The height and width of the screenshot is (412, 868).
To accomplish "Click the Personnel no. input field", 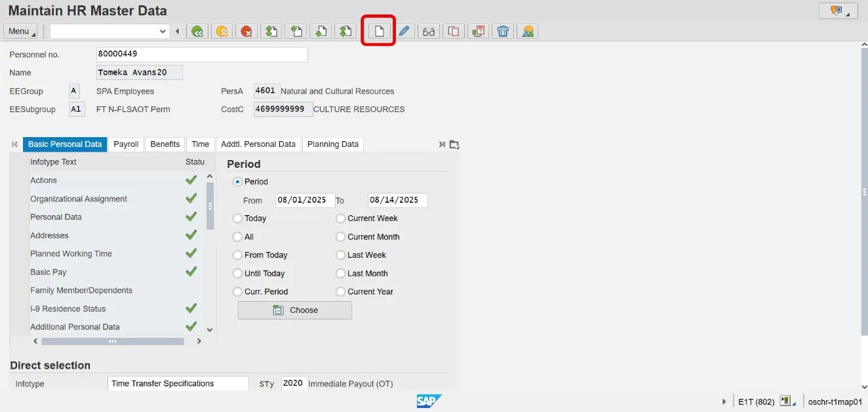I will tap(202, 54).
